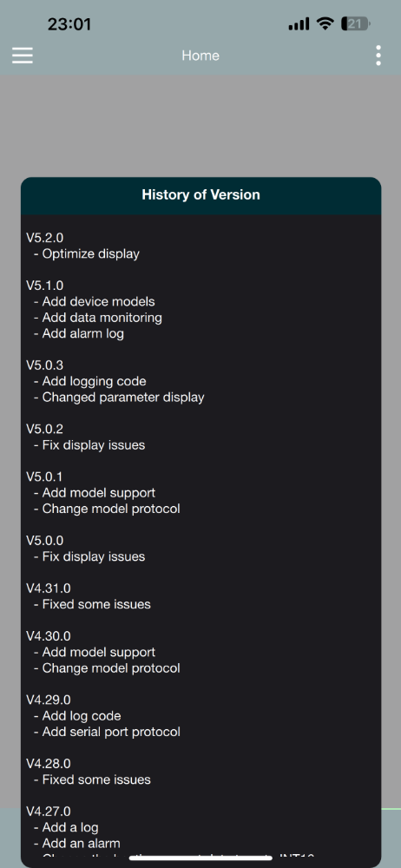The width and height of the screenshot is (401, 868).
Task: Select the V4.31.0 version heading
Action: coord(49,589)
